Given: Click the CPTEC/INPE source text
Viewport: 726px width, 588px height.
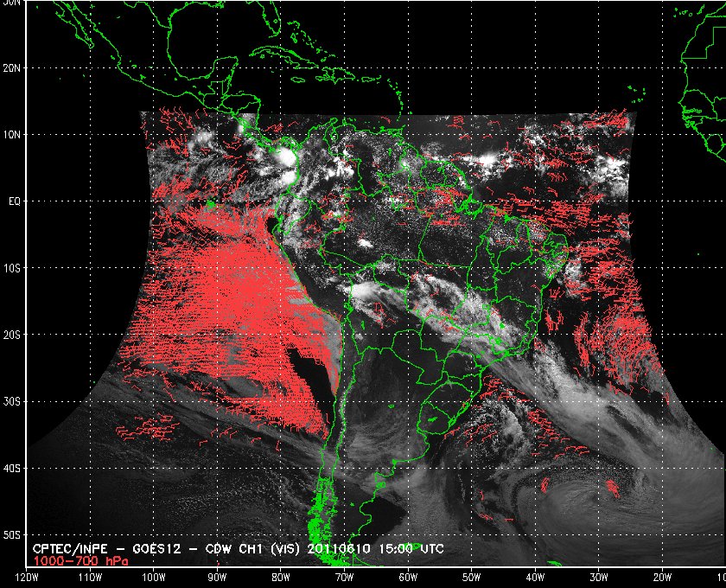Looking at the screenshot, I should 70,550.
